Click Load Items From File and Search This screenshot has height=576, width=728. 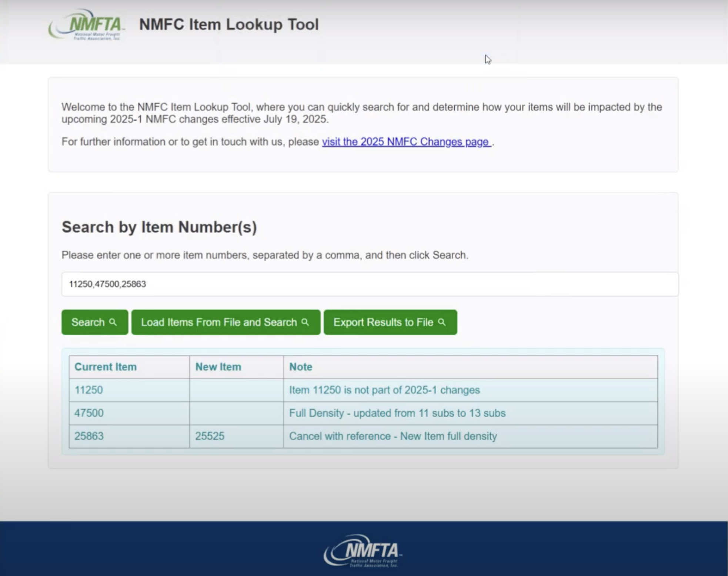pos(226,322)
